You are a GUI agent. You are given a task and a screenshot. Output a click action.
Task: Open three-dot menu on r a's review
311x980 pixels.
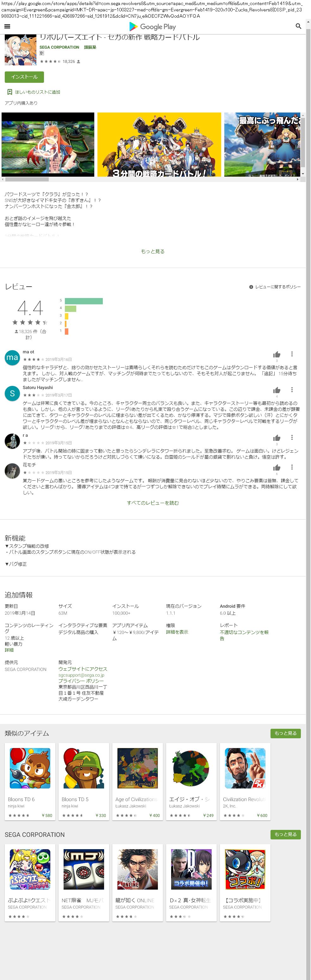(x=292, y=437)
